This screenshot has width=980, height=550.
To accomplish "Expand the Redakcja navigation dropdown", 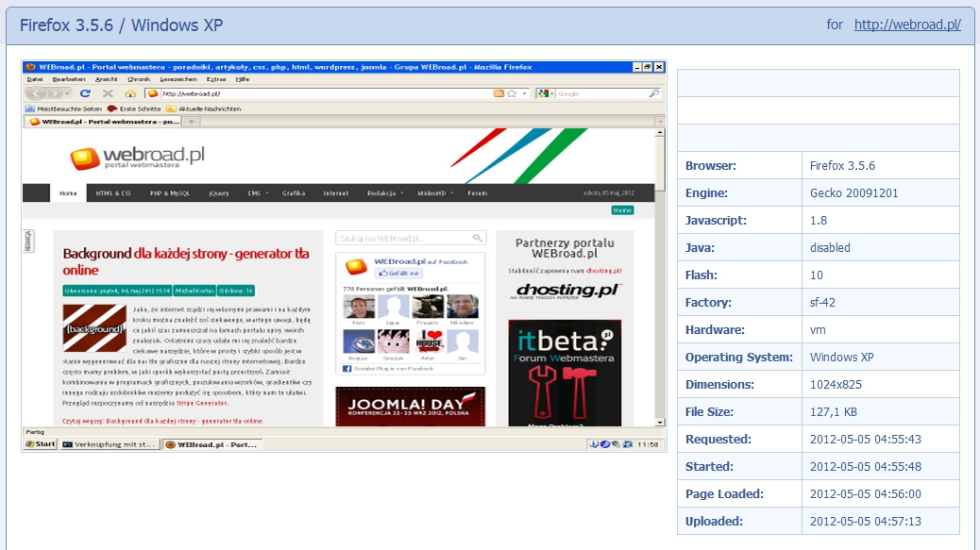I will pyautogui.click(x=385, y=192).
